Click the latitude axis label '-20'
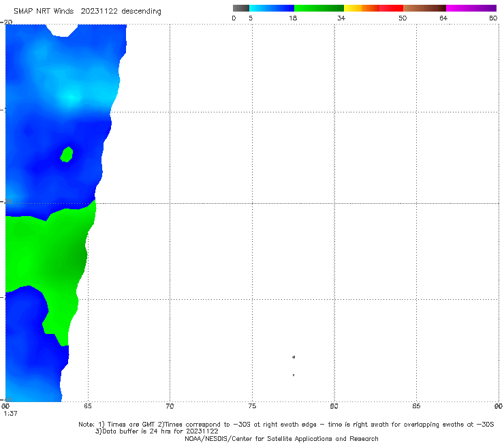The width and height of the screenshot is (504, 443). click(x=6, y=22)
